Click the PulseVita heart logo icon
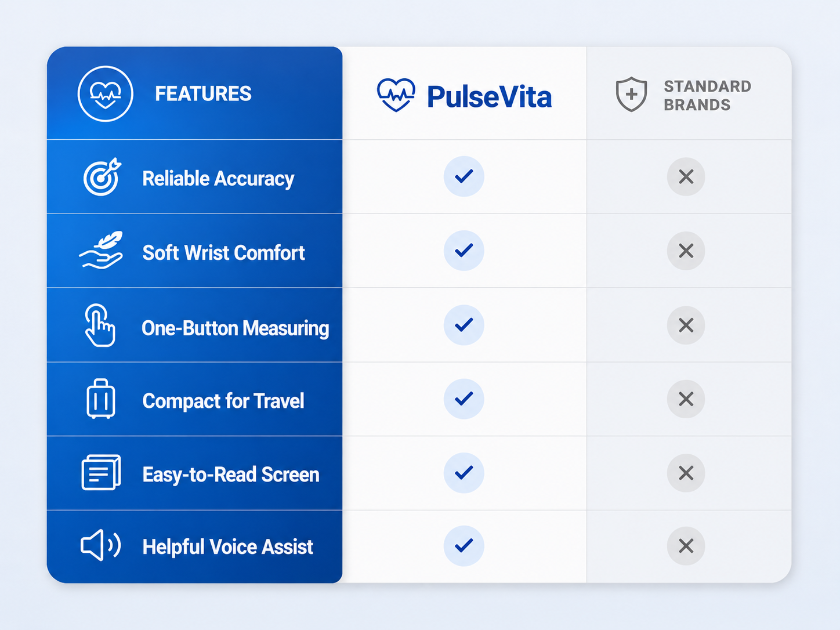Screen dimensions: 840x630 pos(396,95)
